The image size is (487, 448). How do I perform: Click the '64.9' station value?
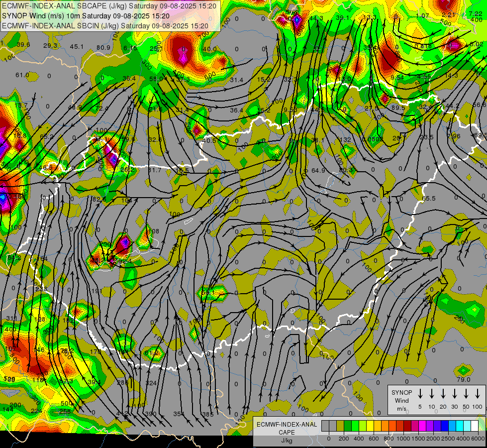(x=318, y=170)
